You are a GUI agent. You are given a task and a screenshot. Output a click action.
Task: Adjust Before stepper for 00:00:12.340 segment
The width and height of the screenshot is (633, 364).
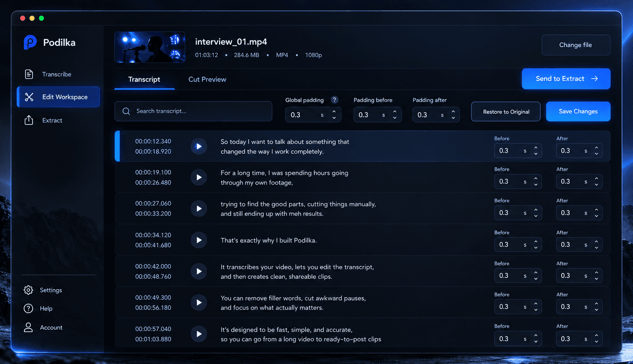coord(536,151)
